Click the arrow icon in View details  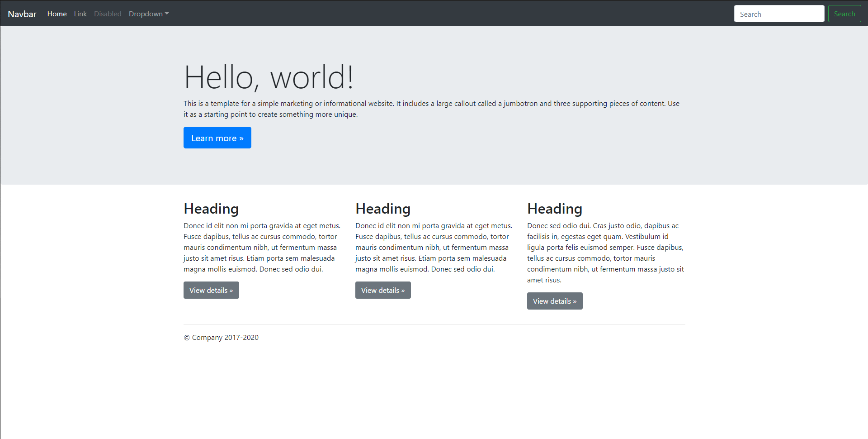click(231, 290)
